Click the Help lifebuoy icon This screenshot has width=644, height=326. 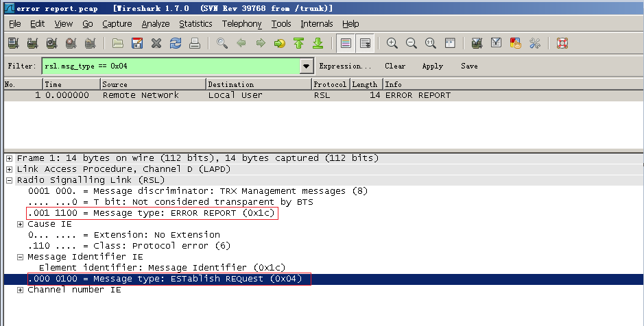click(562, 43)
